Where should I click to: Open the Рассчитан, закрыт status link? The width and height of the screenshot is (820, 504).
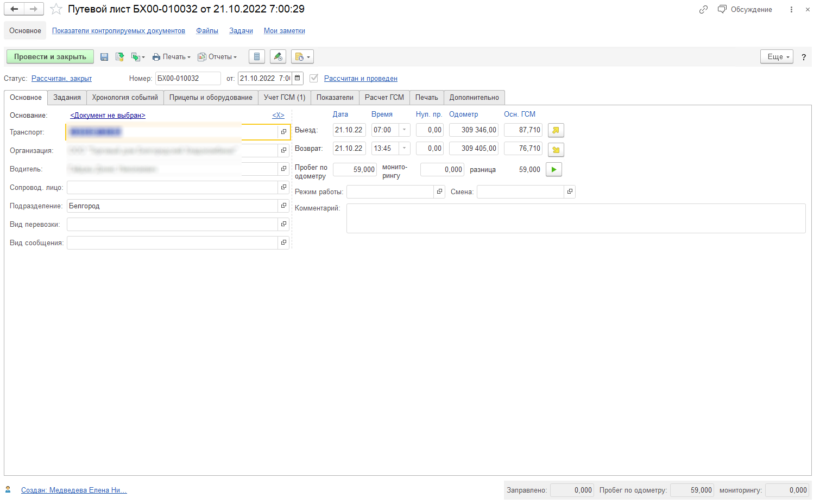tap(61, 79)
